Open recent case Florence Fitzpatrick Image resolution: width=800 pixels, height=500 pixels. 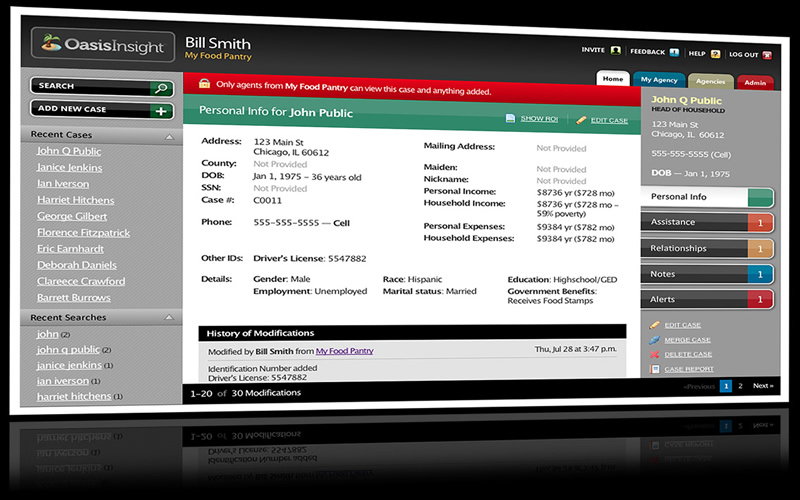click(x=83, y=232)
